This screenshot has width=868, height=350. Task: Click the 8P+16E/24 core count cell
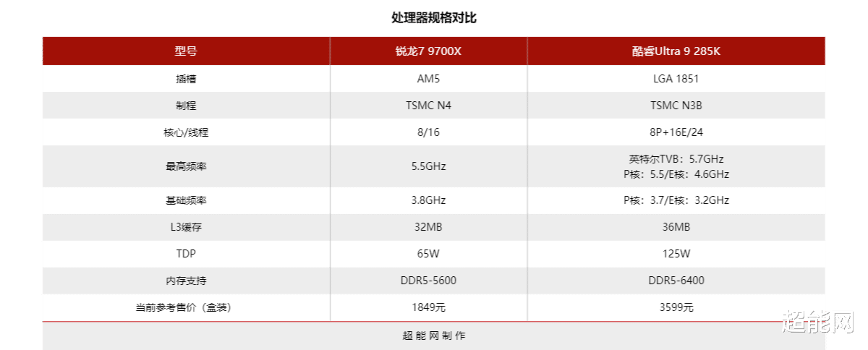coord(676,132)
